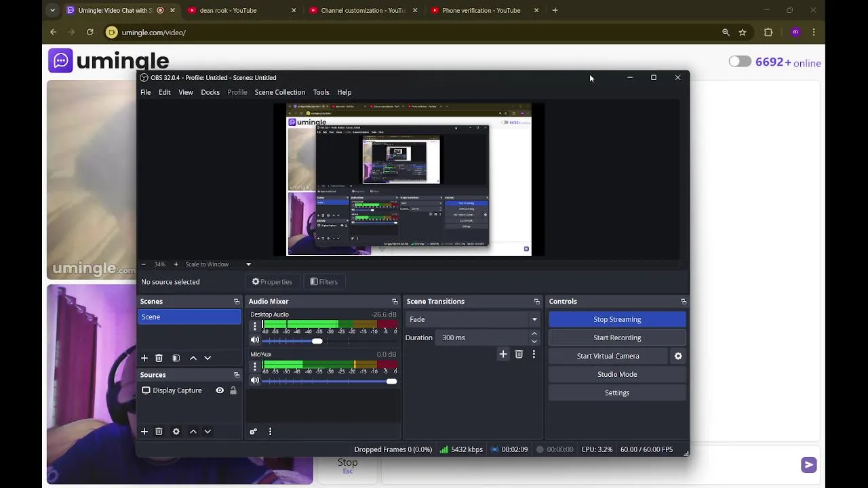The image size is (868, 488).
Task: Click Stop Streaming button
Action: click(617, 319)
